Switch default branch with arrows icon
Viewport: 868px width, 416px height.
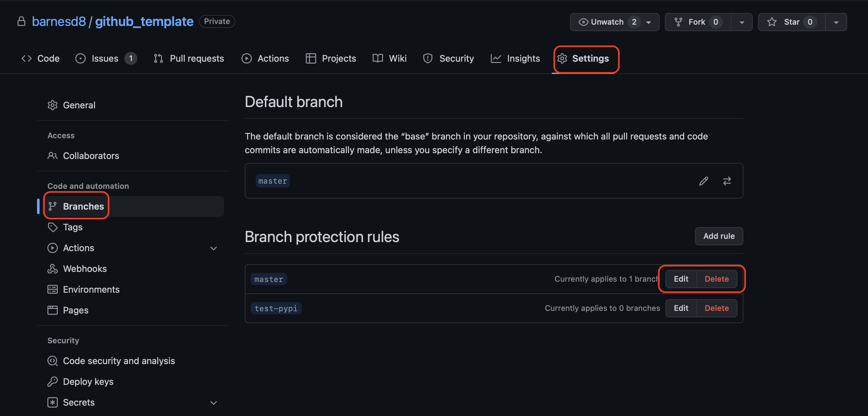(x=727, y=181)
